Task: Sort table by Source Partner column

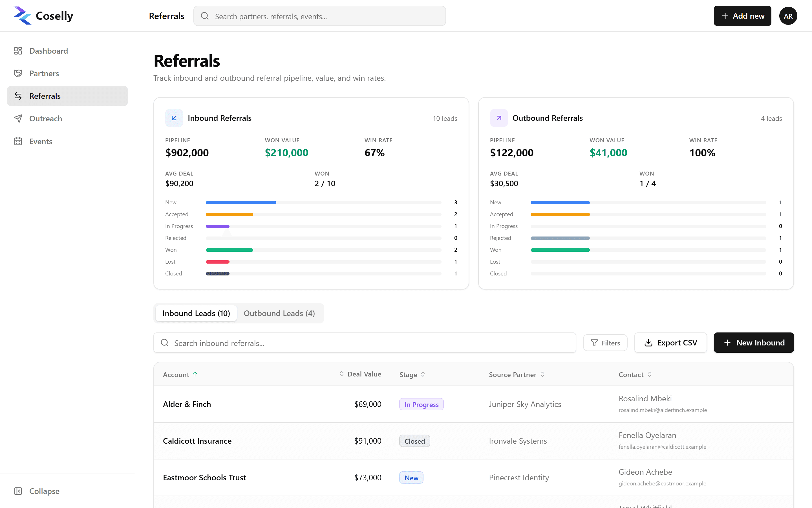Action: click(517, 374)
